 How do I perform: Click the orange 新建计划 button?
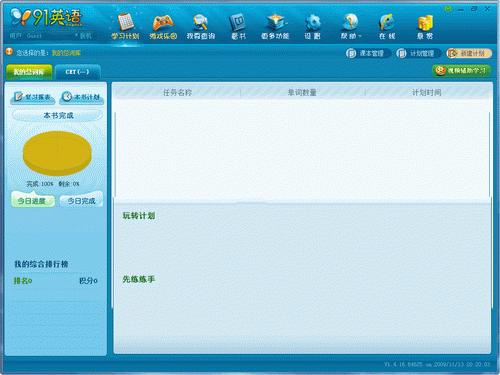click(469, 53)
